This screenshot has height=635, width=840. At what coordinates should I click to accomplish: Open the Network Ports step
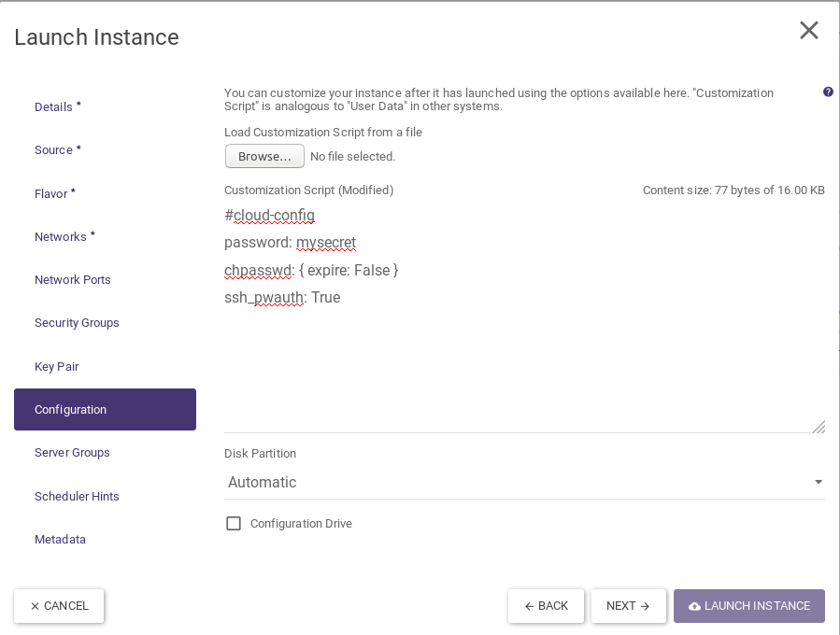coord(73,280)
